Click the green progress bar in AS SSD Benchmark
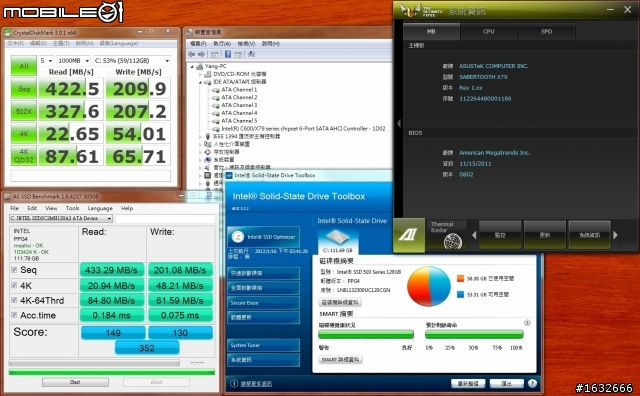The width and height of the screenshot is (640, 396). [112, 372]
